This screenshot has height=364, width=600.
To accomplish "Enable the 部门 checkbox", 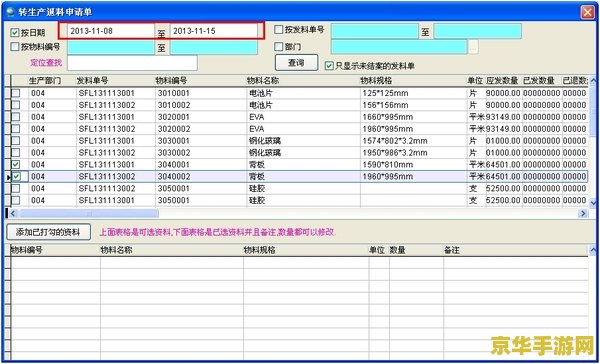I will [279, 47].
